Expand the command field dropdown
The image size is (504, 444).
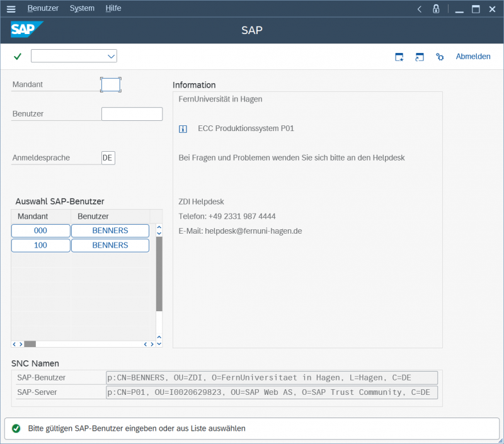click(x=111, y=57)
